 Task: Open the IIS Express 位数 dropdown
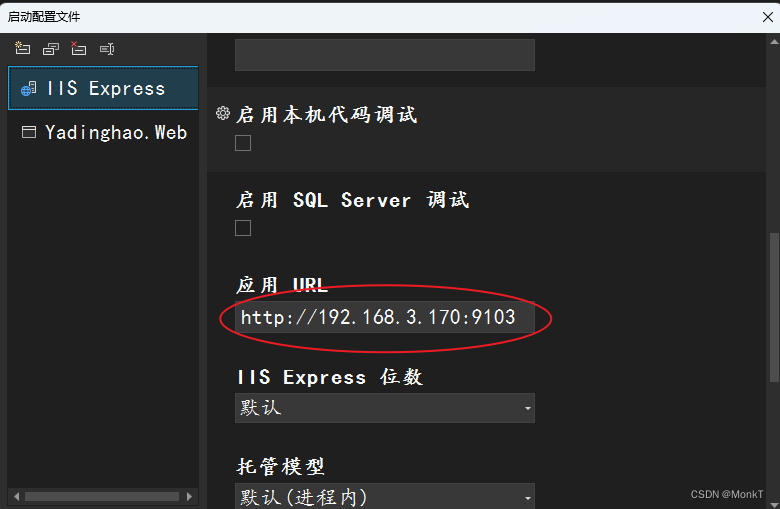(385, 408)
